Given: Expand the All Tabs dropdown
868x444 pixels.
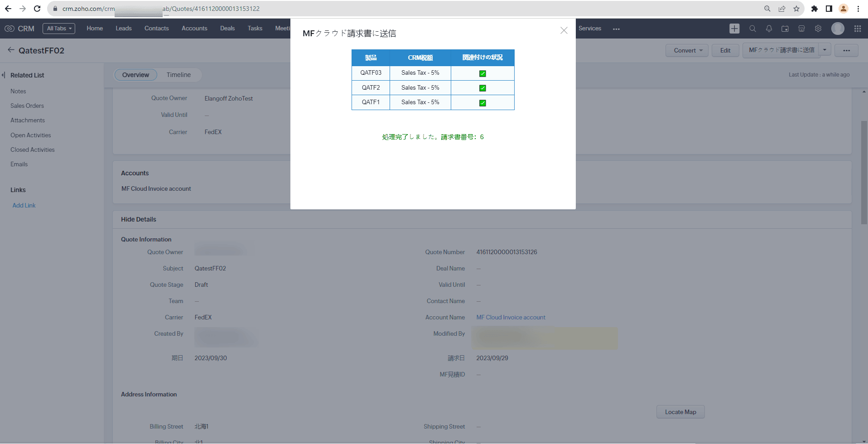Looking at the screenshot, I should click(x=59, y=29).
